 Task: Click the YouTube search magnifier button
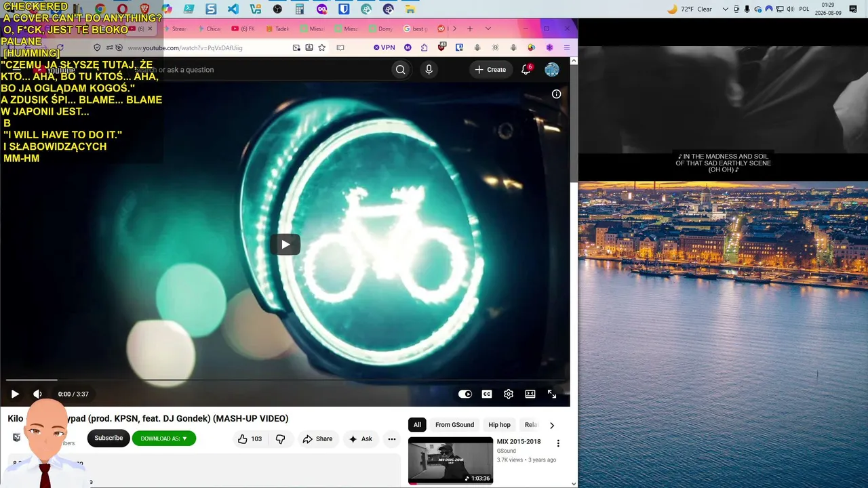401,70
